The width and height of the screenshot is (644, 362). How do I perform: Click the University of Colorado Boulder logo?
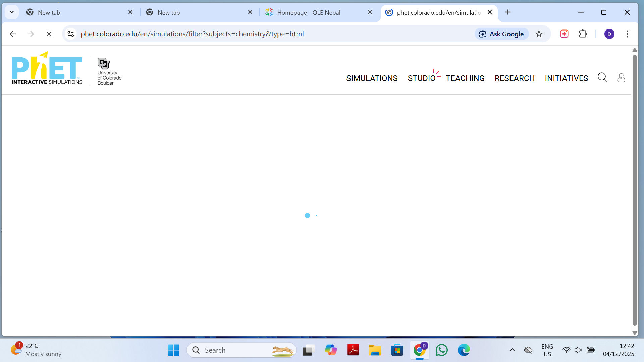click(x=109, y=71)
